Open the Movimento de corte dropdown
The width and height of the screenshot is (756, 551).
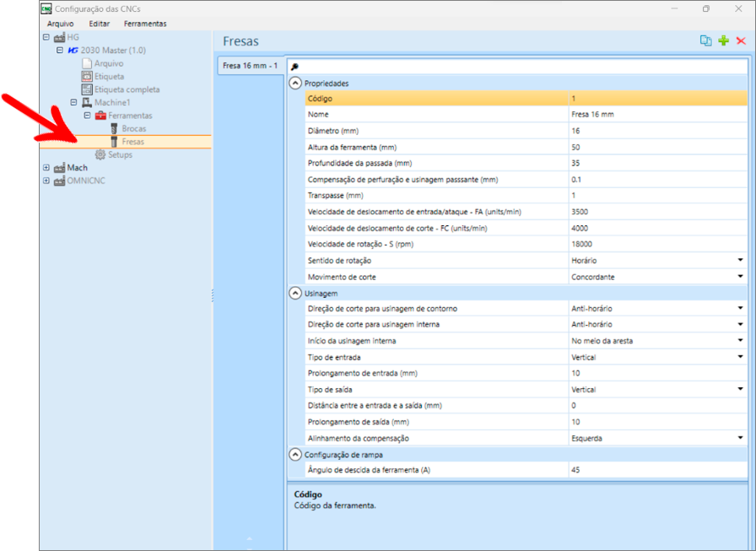(x=740, y=277)
